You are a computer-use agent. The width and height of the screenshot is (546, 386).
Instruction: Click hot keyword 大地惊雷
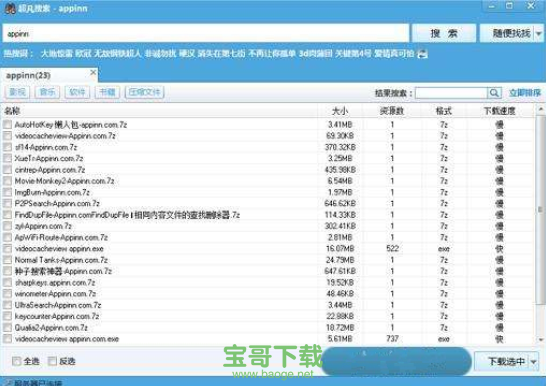tap(56, 54)
